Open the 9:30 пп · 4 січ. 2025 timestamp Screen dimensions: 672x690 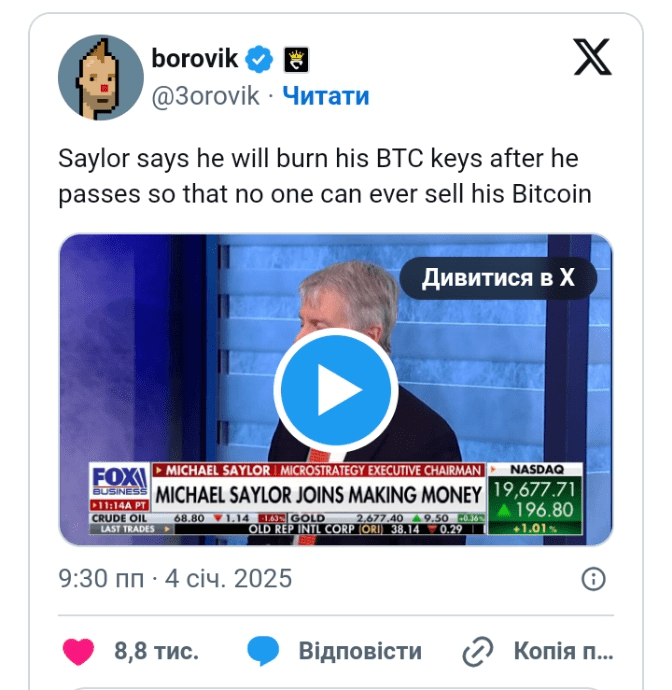(x=175, y=578)
